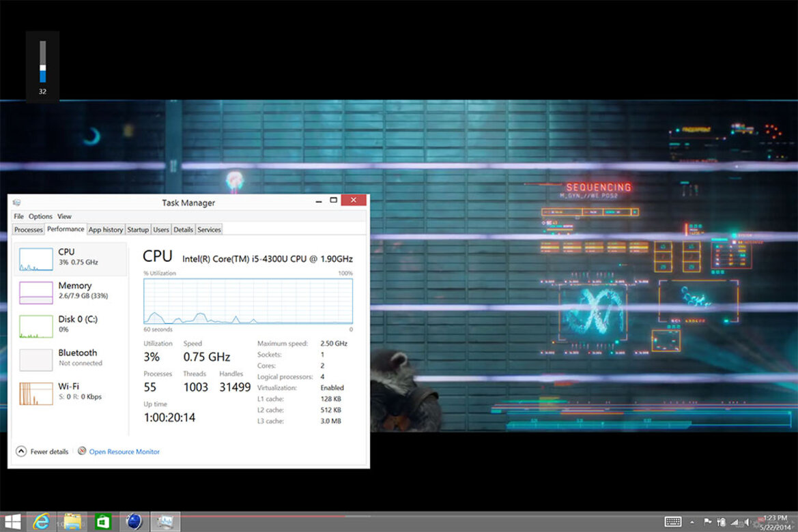Open the blue globe app on taskbar
The width and height of the screenshot is (798, 532).
coord(134,522)
